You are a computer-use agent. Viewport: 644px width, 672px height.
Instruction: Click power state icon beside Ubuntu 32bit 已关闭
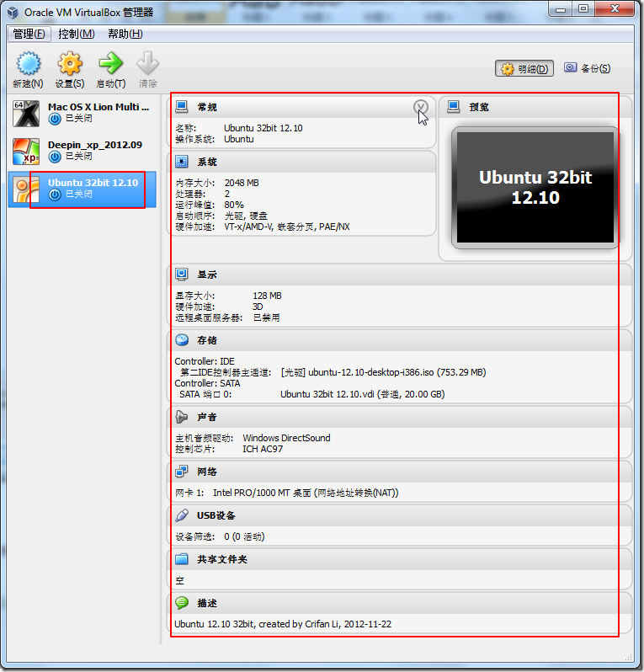[x=55, y=195]
